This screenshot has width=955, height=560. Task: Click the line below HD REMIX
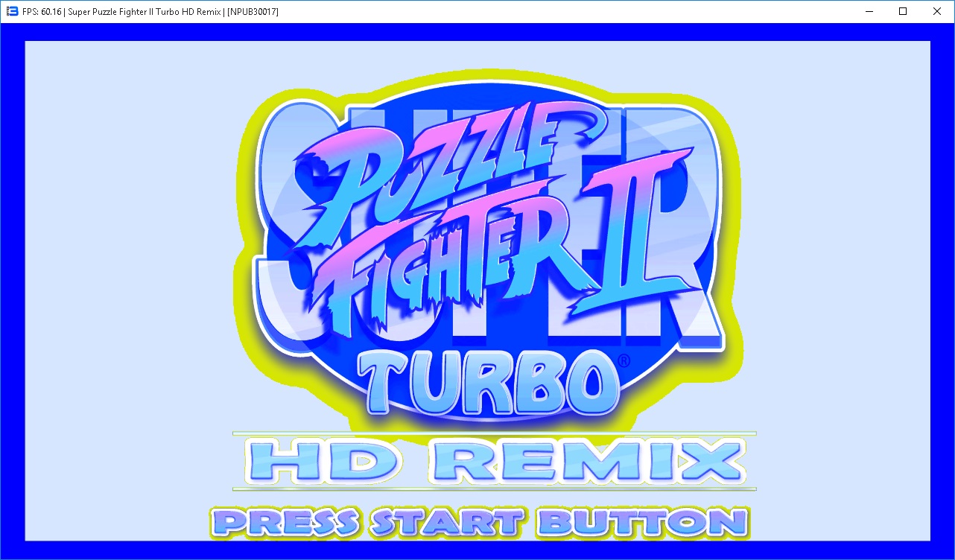[x=494, y=489]
